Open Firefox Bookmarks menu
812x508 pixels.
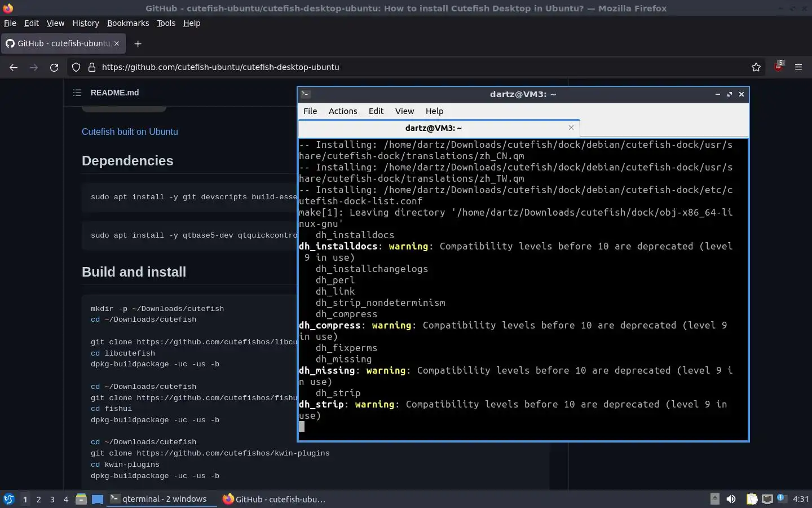point(128,23)
